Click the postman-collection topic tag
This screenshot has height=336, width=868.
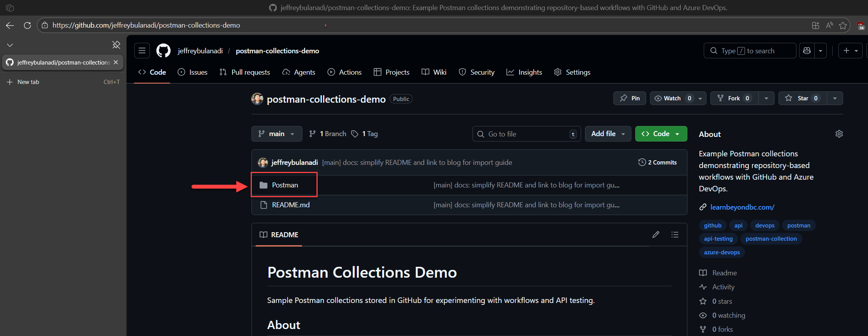[x=771, y=239]
